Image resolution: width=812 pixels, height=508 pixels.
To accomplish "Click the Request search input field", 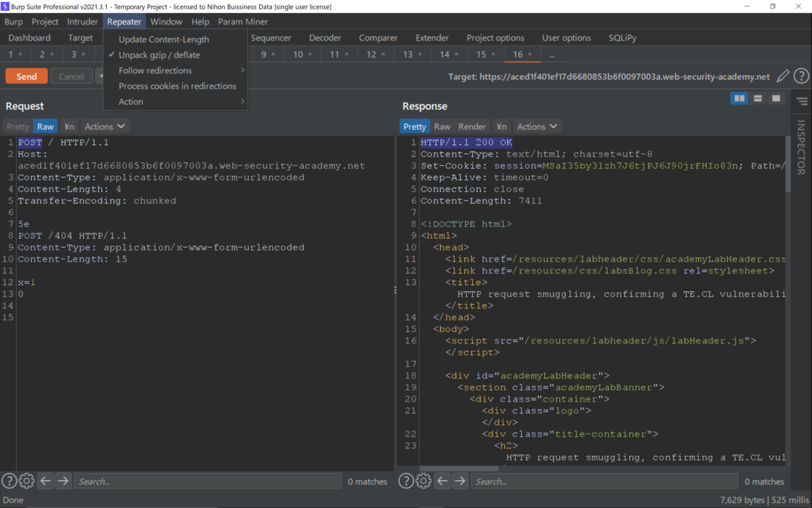I will coord(208,481).
